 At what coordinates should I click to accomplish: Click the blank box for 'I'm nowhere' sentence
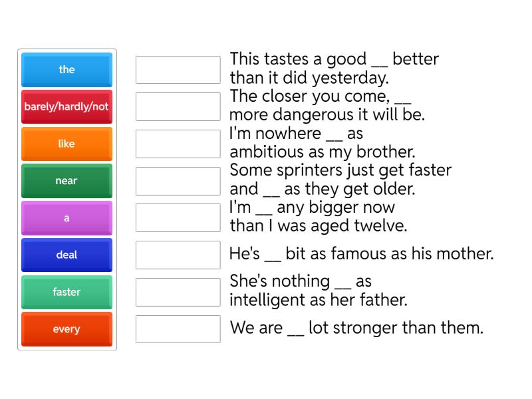[178, 144]
